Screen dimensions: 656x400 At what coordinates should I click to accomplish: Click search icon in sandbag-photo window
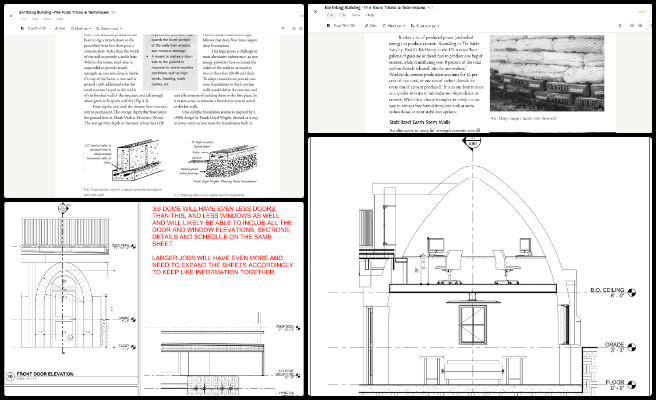(x=620, y=26)
